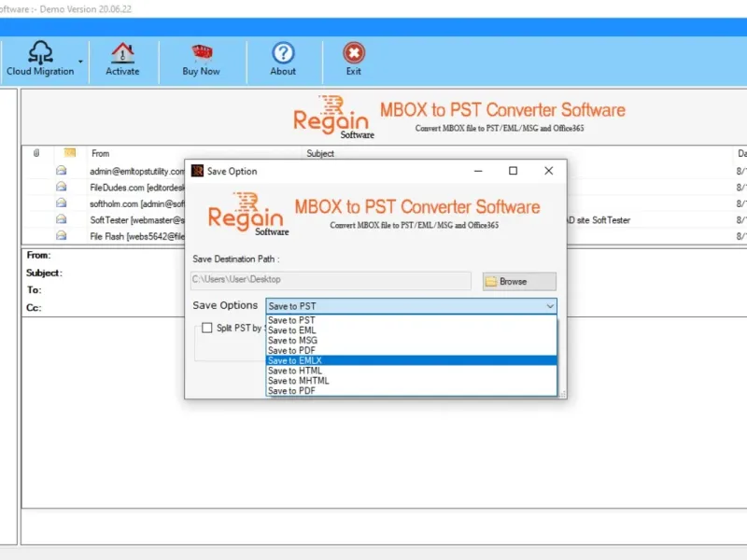
Task: Choose the last Save to PDF entry
Action: click(x=411, y=390)
